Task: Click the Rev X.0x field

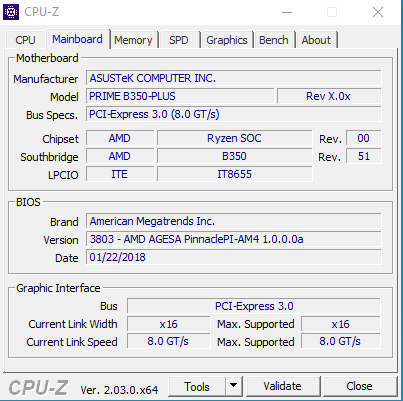Action: tap(329, 96)
